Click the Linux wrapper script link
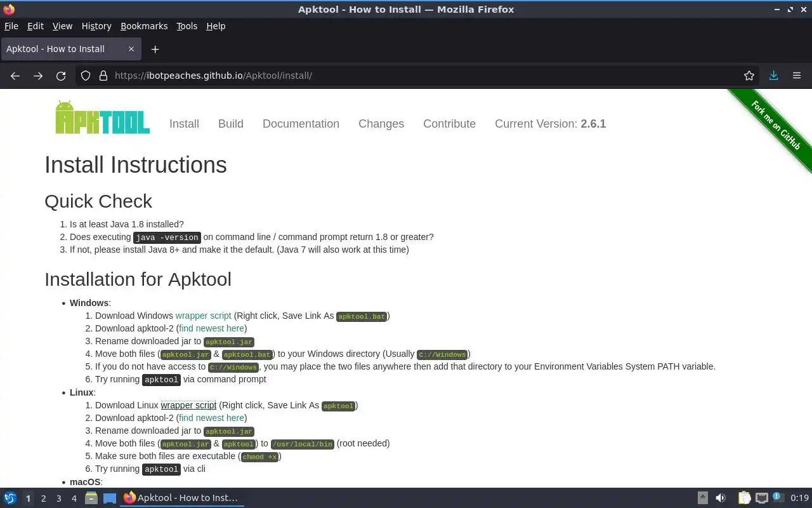Screen dimensions: 812x508 (188, 405)
